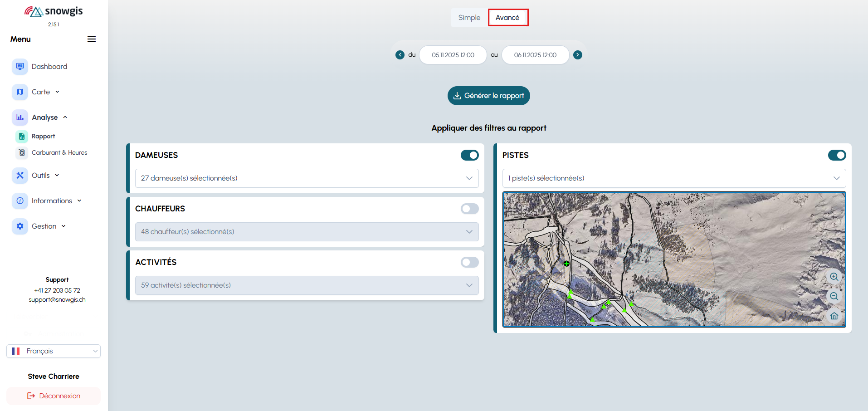Turn off the Pistes filter toggle
Image resolution: width=868 pixels, height=411 pixels.
click(837, 155)
